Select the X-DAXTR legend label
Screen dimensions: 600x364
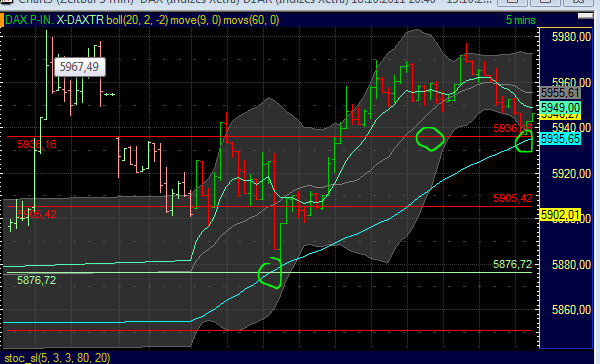pos(80,20)
